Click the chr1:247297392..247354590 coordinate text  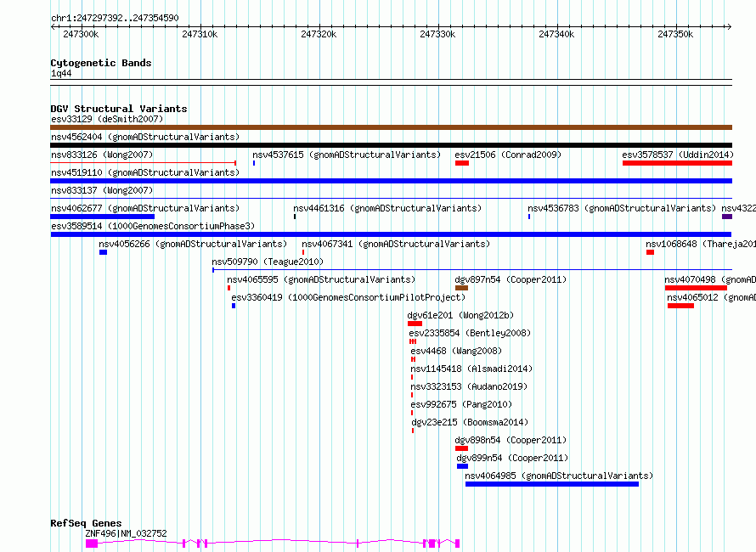point(115,18)
